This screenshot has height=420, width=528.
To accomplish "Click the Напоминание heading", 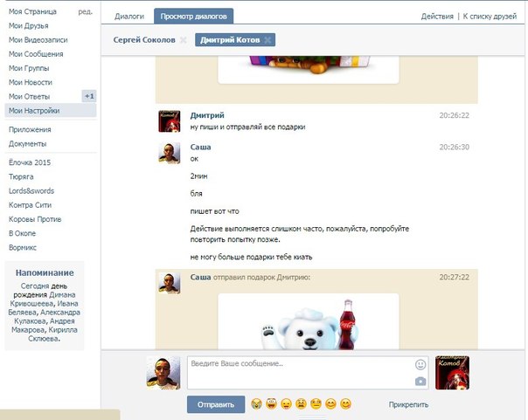I will point(45,272).
